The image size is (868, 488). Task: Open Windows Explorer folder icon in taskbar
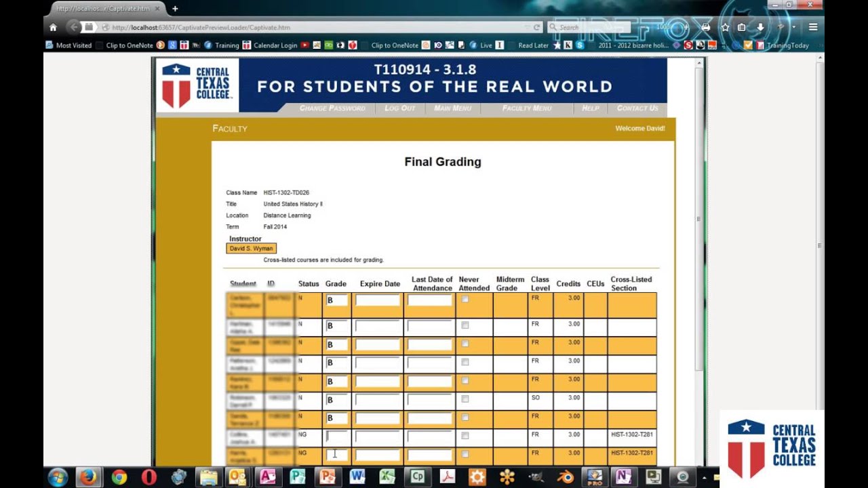[208, 476]
